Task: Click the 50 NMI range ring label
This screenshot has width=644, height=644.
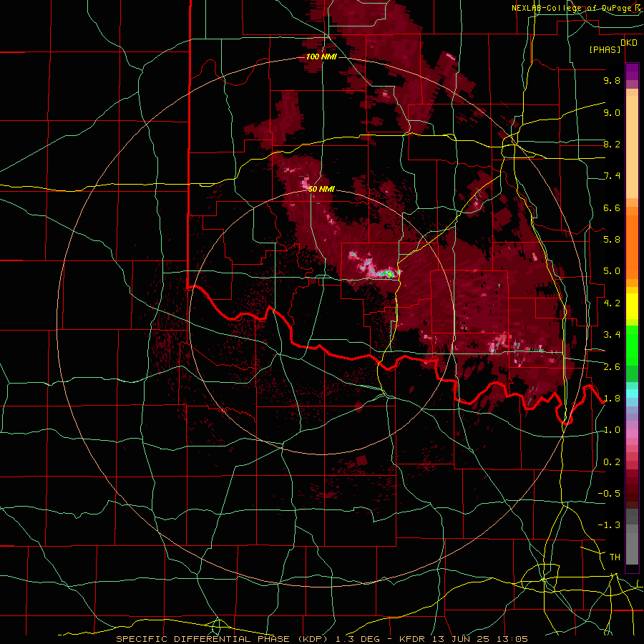Action: click(321, 190)
